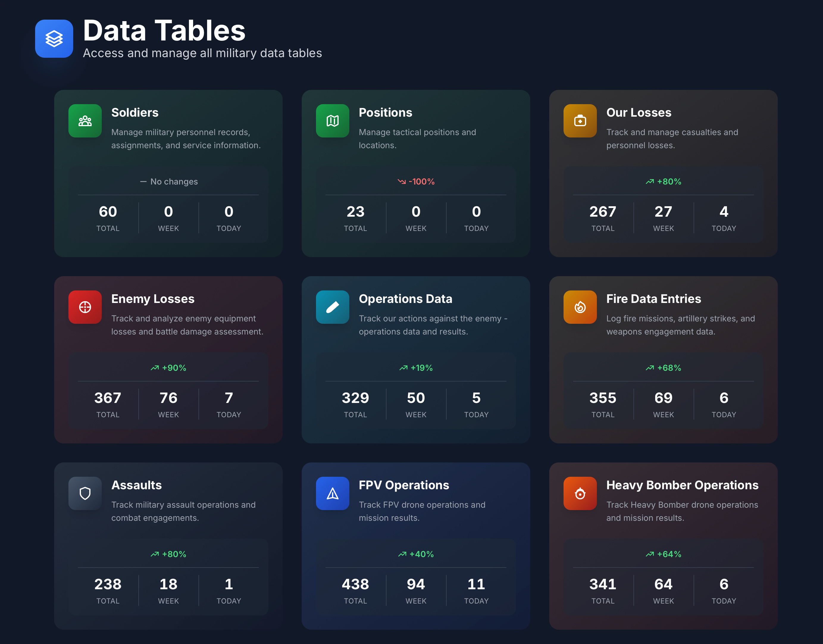823x644 pixels.
Task: Click the trend arrow in Assaults card
Action: click(154, 554)
